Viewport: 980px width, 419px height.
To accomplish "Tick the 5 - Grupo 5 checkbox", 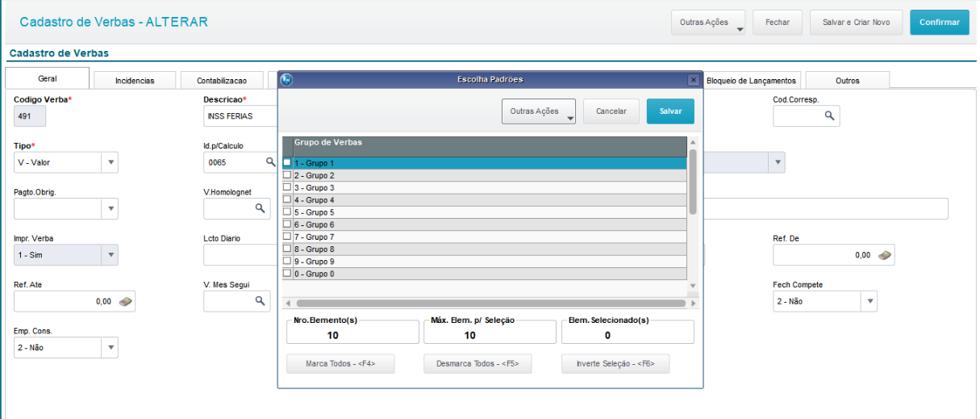I will click(287, 212).
